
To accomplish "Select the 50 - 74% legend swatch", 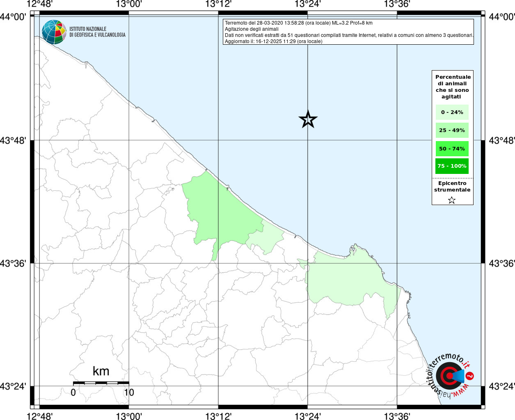I will click(x=452, y=148).
